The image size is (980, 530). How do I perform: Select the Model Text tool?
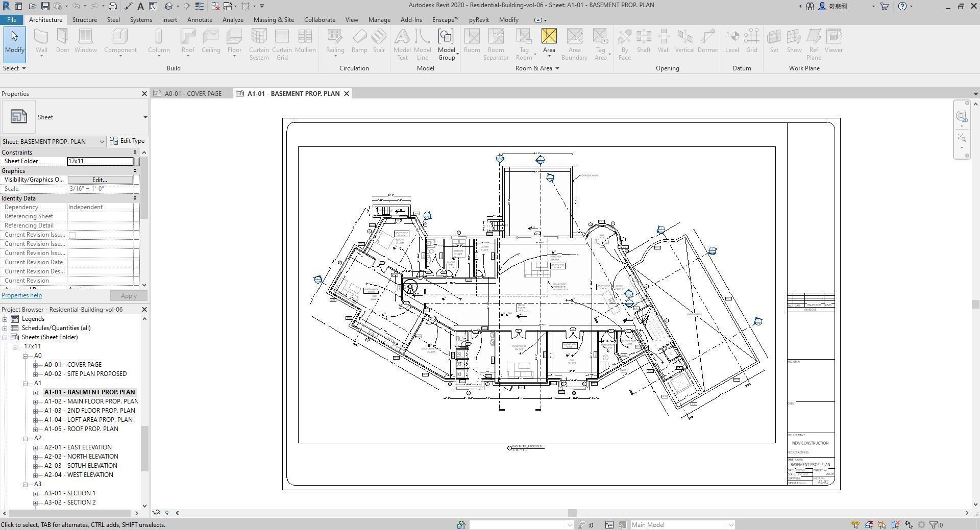[402, 44]
